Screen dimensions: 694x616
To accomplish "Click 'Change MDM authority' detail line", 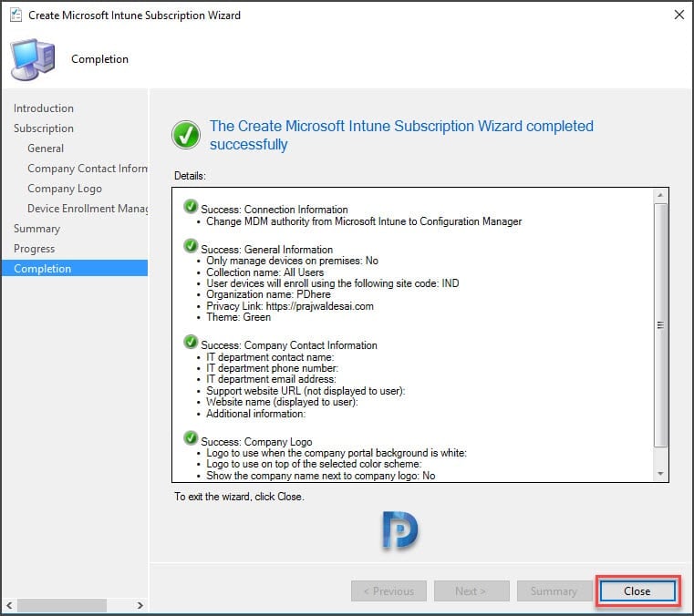I will click(x=364, y=221).
